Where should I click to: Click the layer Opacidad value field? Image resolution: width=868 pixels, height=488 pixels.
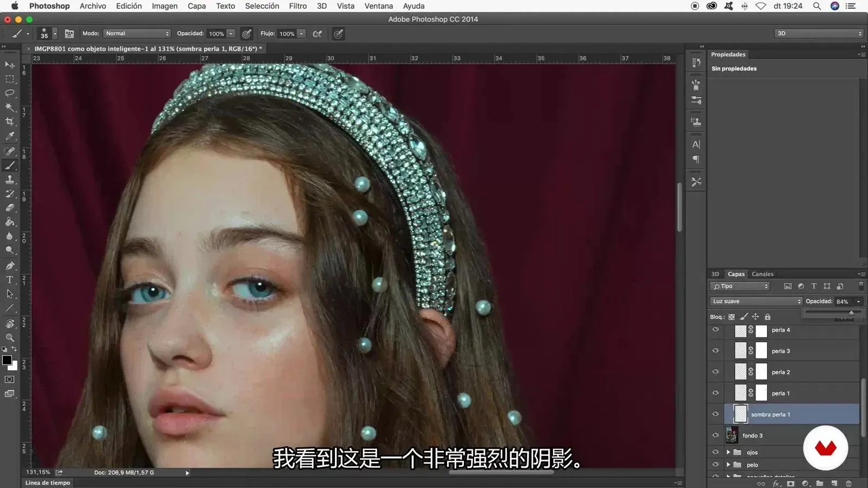tap(844, 302)
